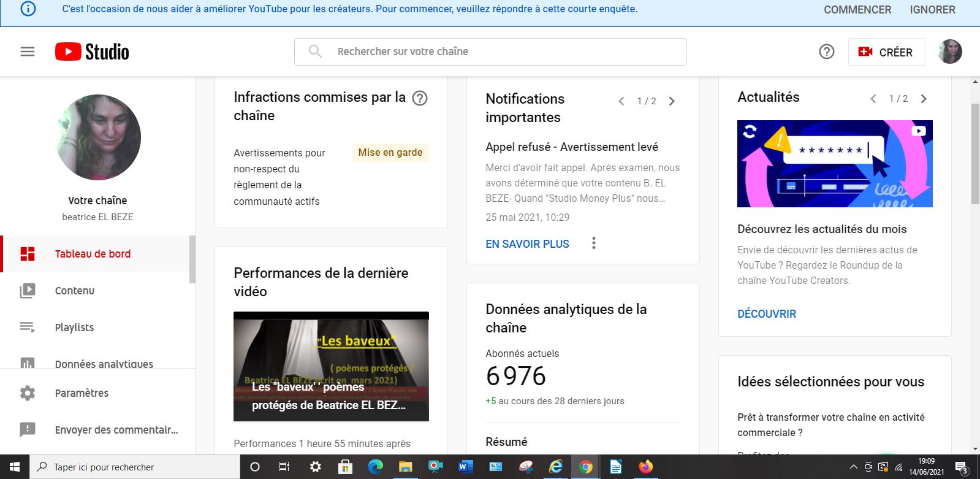Open the three-dot menu of the notification
Screen dimensions: 980x479
(593, 243)
